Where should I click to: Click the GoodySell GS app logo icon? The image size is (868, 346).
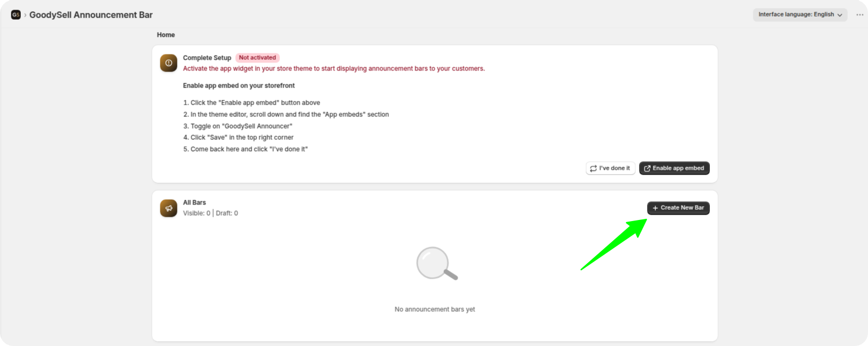[x=16, y=15]
